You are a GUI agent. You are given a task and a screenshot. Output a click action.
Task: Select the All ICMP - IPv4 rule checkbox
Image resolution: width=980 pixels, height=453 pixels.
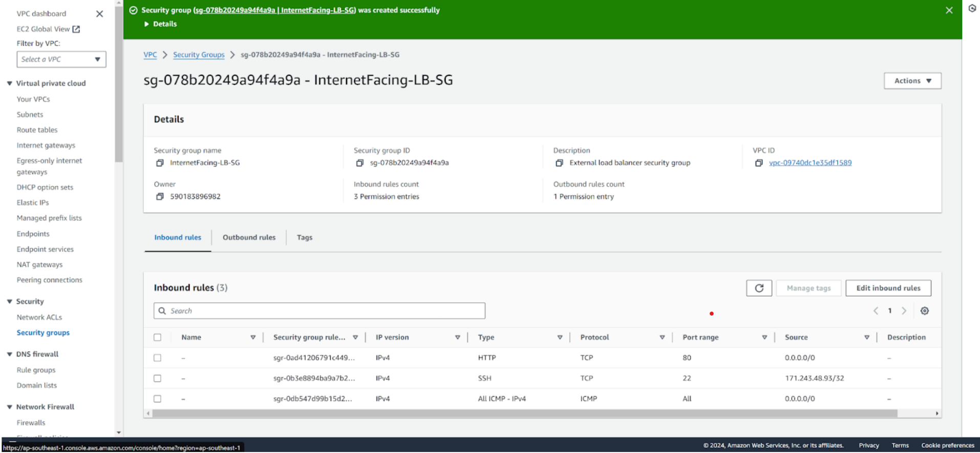coord(157,399)
